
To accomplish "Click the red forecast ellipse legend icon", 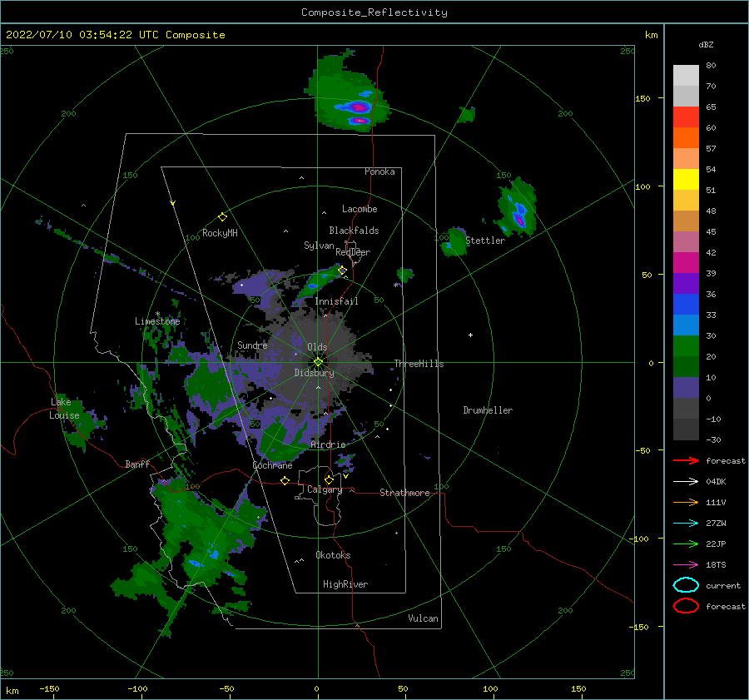I will (686, 606).
